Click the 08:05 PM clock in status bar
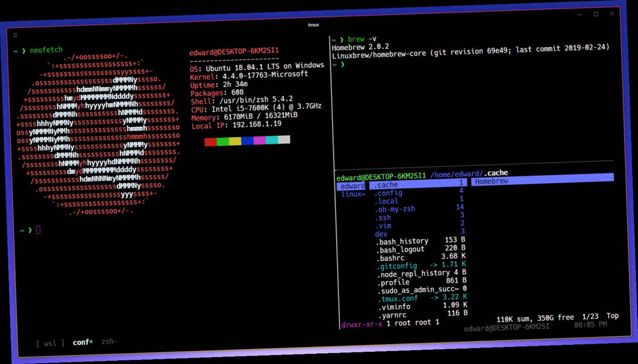The width and height of the screenshot is (638, 364). [590, 324]
